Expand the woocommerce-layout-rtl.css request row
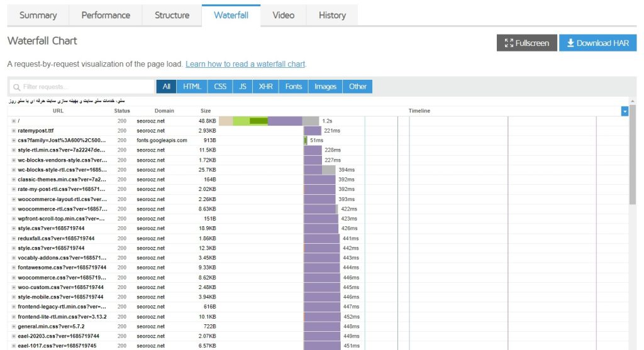Screen dimensions: 644x350 tap(14, 199)
